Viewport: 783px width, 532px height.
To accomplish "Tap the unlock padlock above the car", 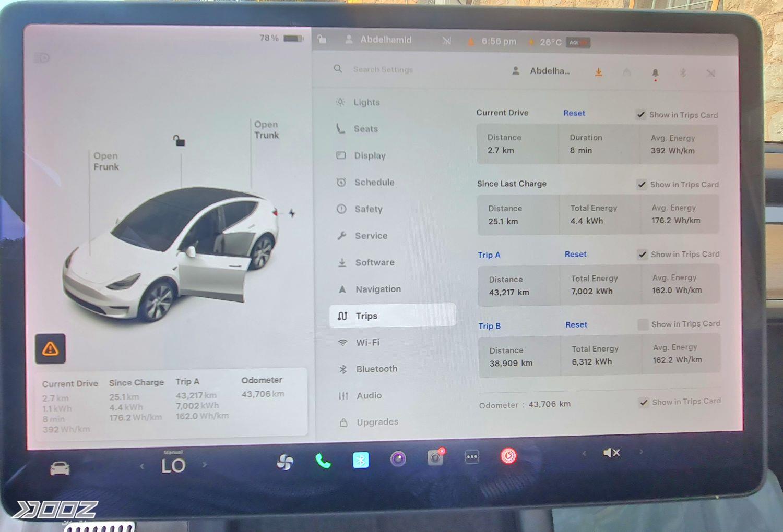I will point(179,140).
